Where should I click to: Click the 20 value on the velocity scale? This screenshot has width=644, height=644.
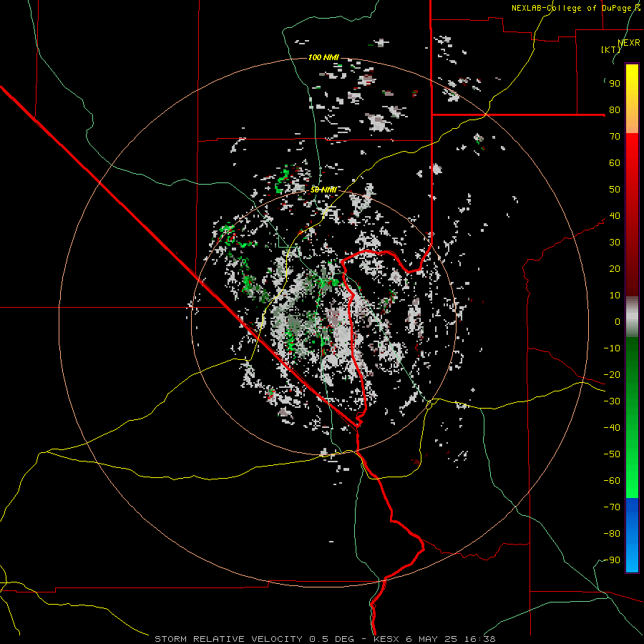pyautogui.click(x=615, y=269)
